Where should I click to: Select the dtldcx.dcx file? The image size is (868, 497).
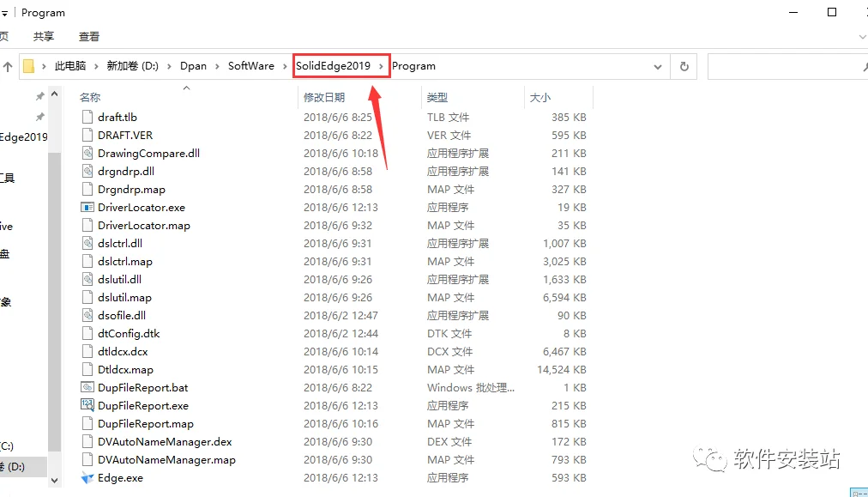(123, 351)
